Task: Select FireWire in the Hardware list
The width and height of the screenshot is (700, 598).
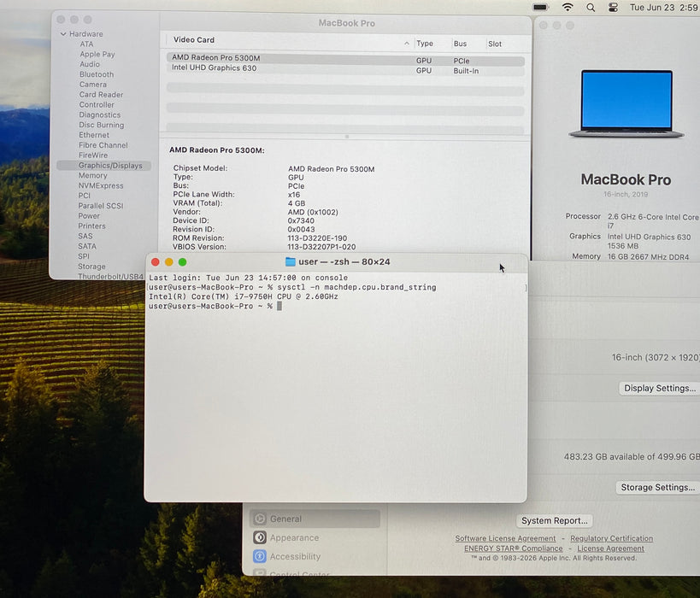Action: tap(93, 155)
